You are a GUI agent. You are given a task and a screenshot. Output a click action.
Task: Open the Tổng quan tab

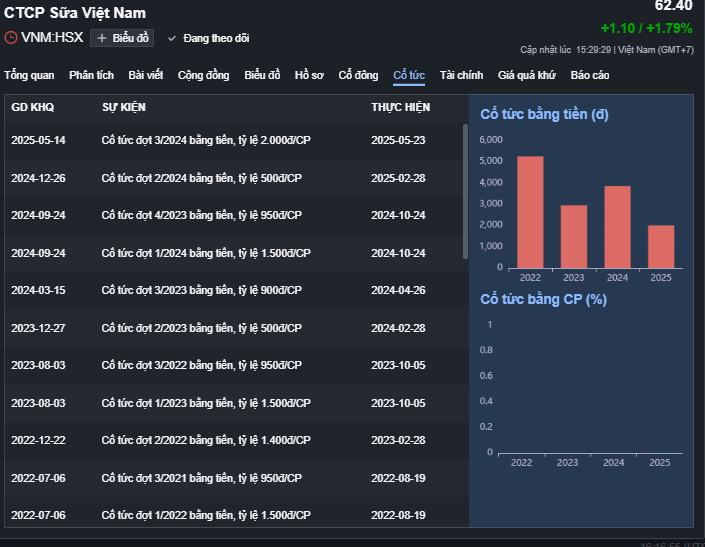[x=29, y=76]
